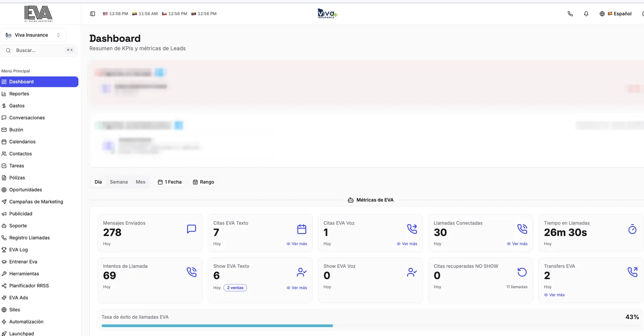Click the EVA logo in sidebar
The height and width of the screenshot is (336, 644).
[38, 13]
